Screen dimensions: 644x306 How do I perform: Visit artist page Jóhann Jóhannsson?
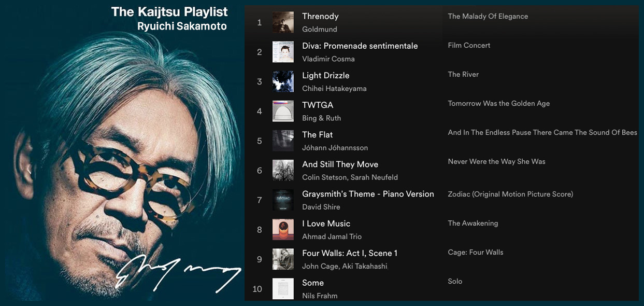point(335,147)
